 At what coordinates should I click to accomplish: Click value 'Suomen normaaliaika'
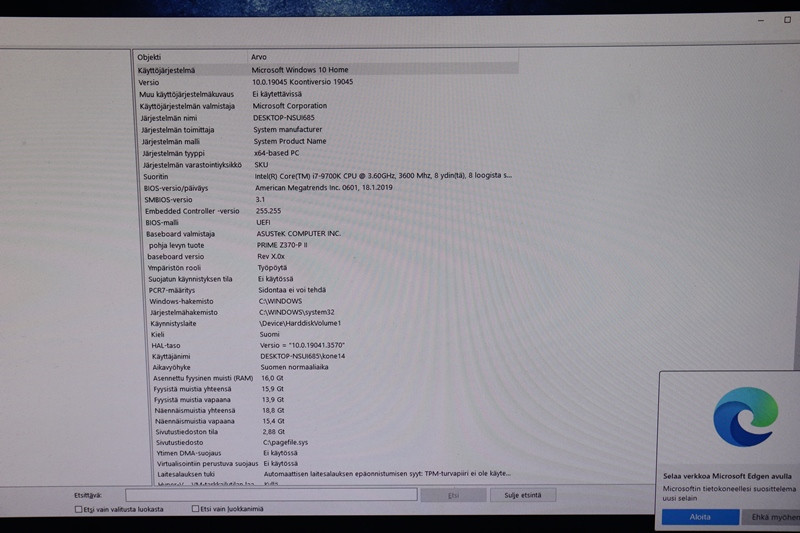294,367
